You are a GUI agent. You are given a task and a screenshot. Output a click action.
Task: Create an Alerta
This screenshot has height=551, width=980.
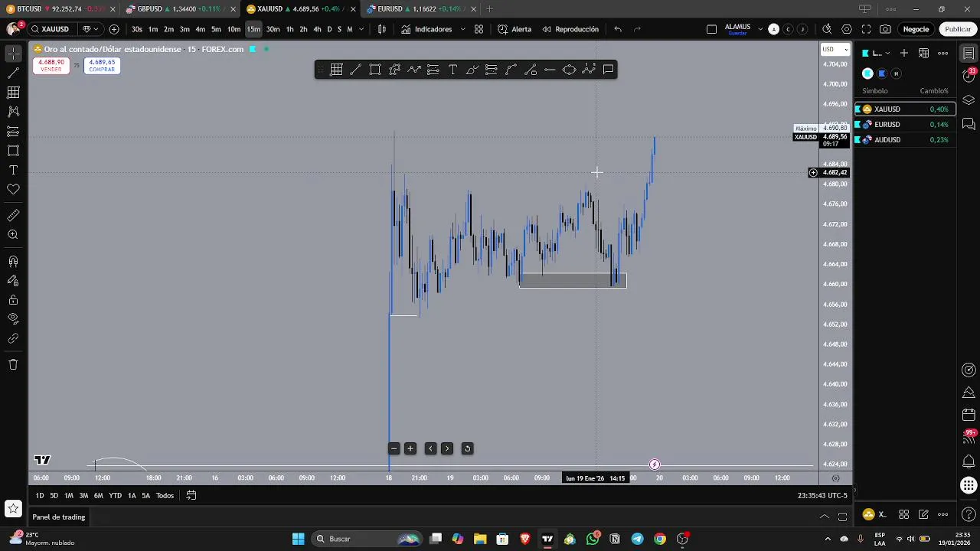point(514,29)
